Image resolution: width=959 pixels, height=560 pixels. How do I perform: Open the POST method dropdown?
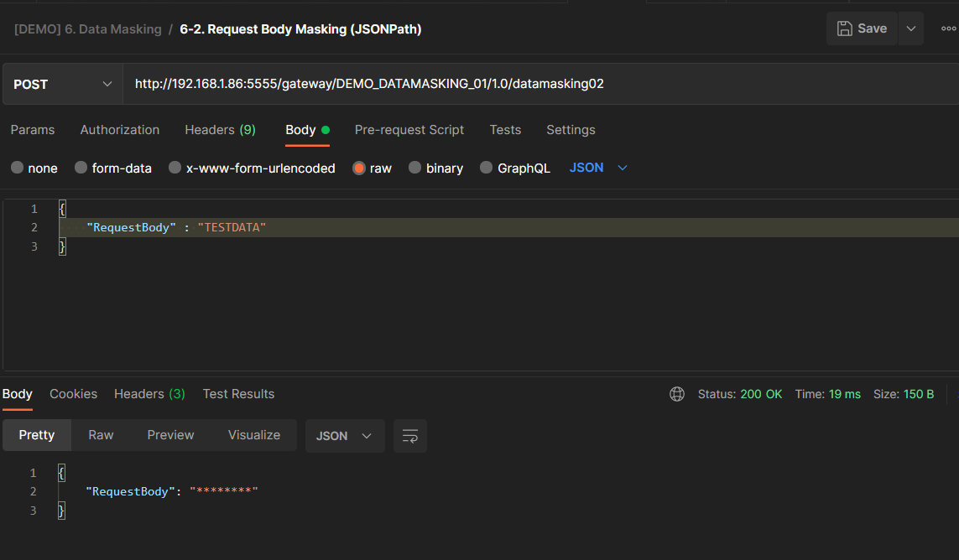(63, 84)
